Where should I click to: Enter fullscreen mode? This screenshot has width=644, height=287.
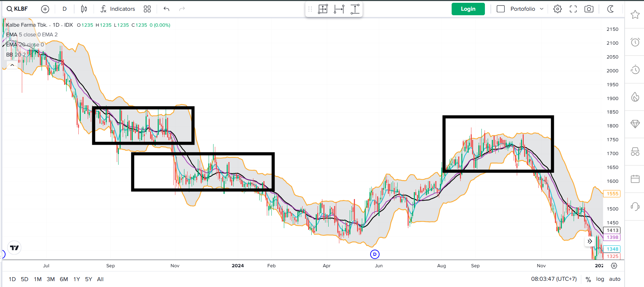click(x=573, y=9)
